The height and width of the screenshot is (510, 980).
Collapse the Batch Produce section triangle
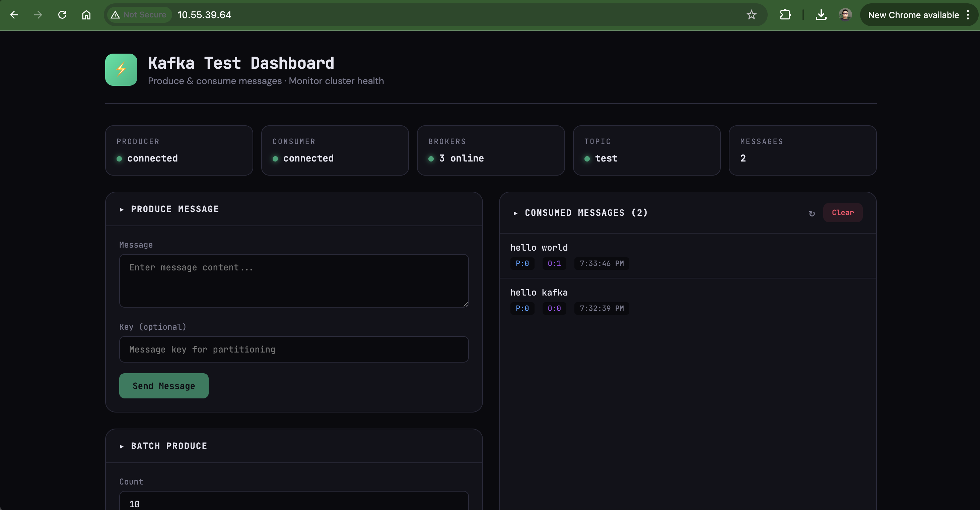(x=122, y=446)
